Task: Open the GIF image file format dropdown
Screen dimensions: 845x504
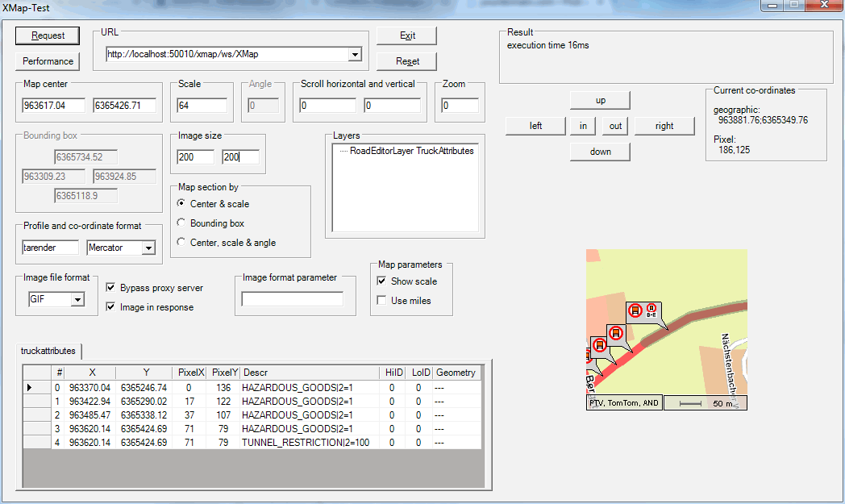Action: tap(77, 300)
